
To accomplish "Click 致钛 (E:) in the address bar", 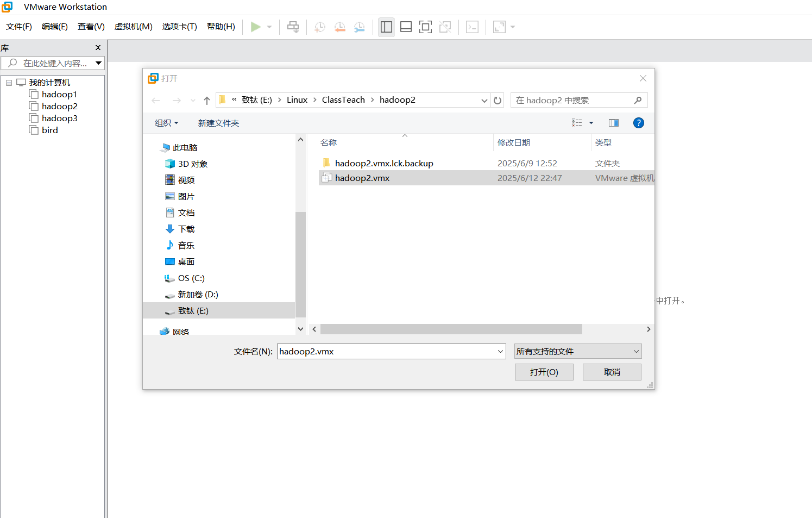I will [x=257, y=100].
